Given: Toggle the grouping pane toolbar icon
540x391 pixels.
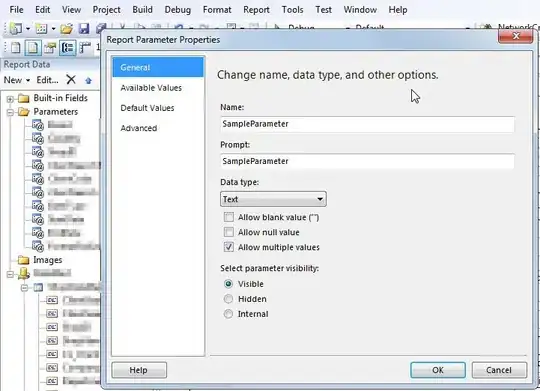Looking at the screenshot, I should 68,48.
